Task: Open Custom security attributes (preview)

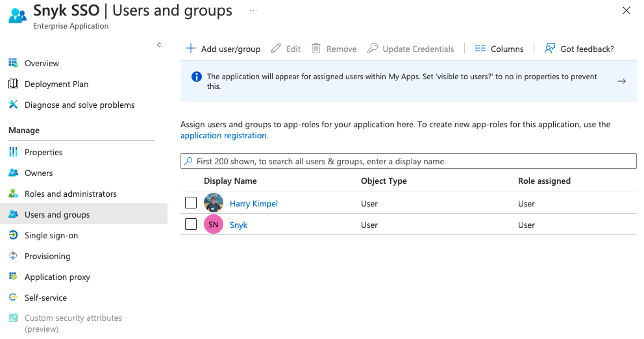Action: click(x=73, y=323)
